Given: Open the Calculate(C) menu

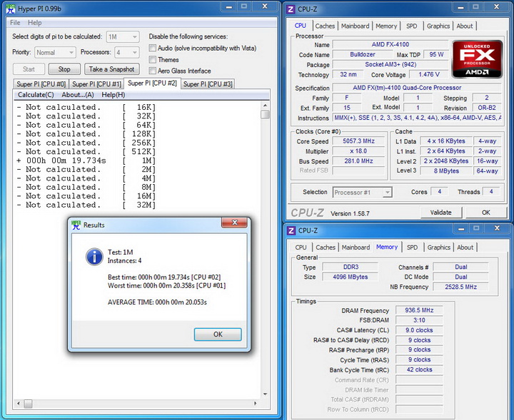Looking at the screenshot, I should [x=36, y=95].
